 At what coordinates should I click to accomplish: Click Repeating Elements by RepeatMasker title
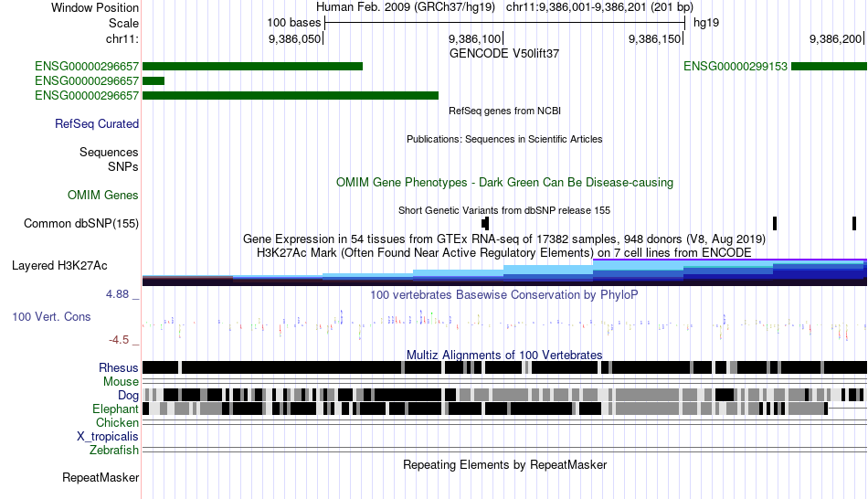pyautogui.click(x=504, y=464)
